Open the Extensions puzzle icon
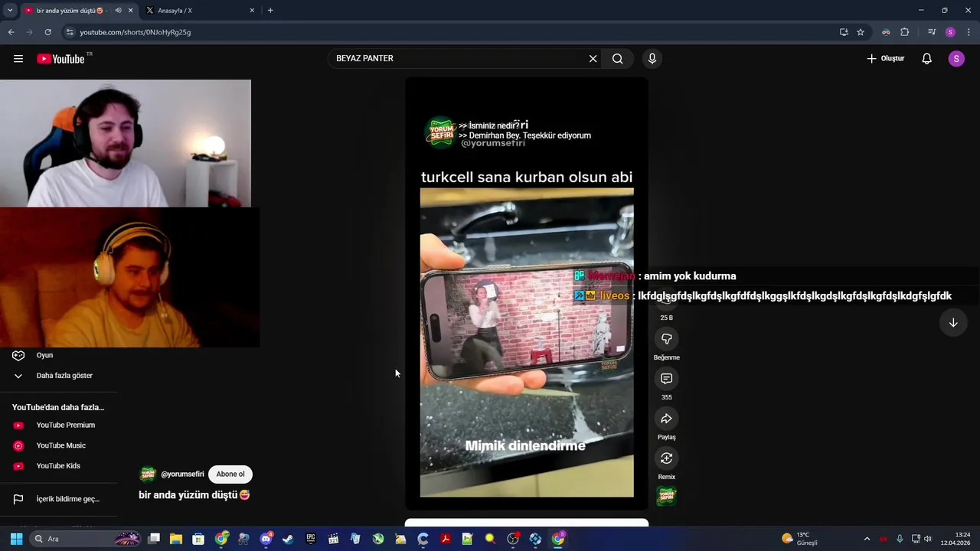The width and height of the screenshot is (980, 551). [x=905, y=32]
